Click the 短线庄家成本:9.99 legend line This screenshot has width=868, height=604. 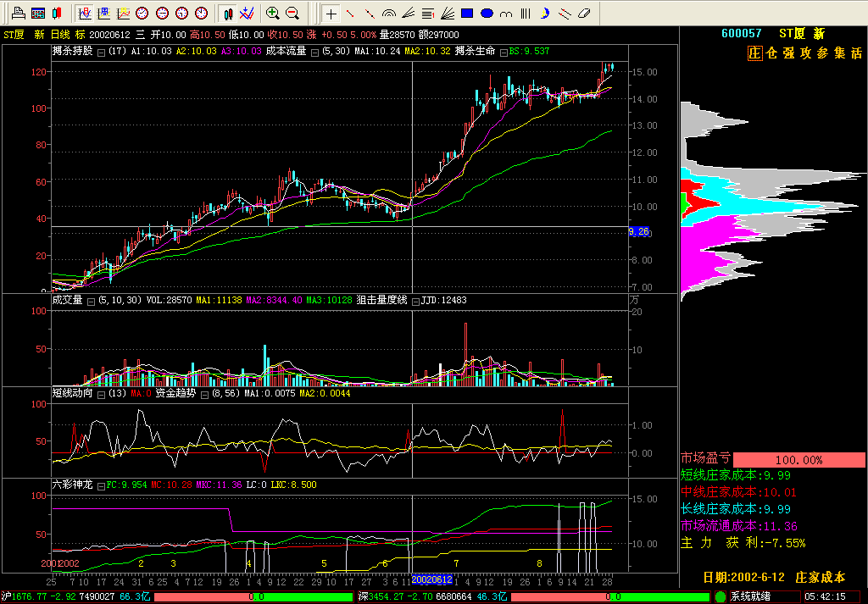tap(736, 475)
